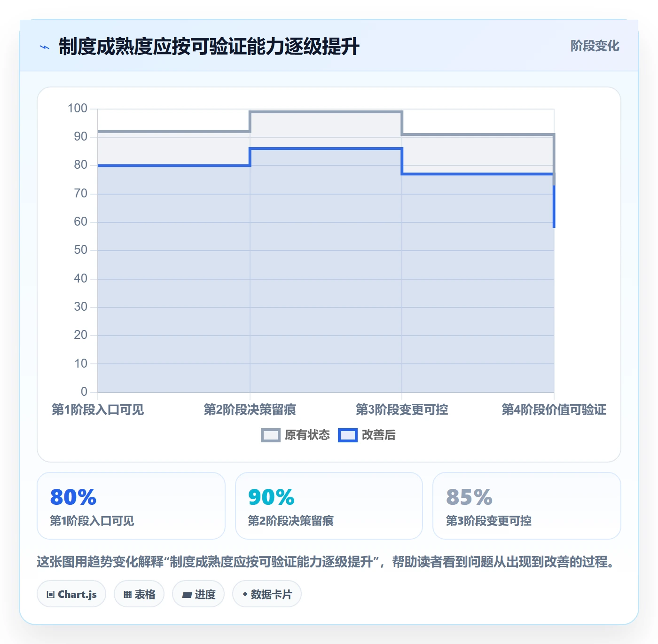Screen dimensions: 658x644
Task: Click the y-axis value 50
Action: click(x=81, y=250)
